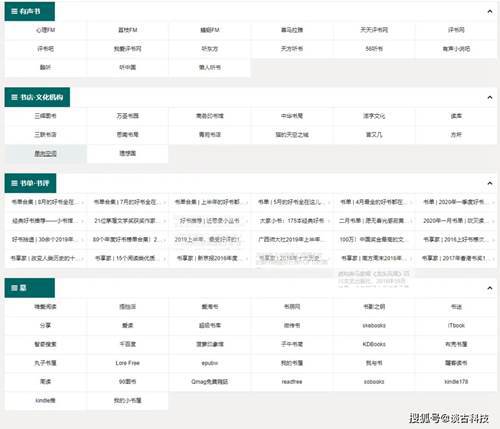
Task: Open the 喜马拉雅 link
Action: point(292,30)
